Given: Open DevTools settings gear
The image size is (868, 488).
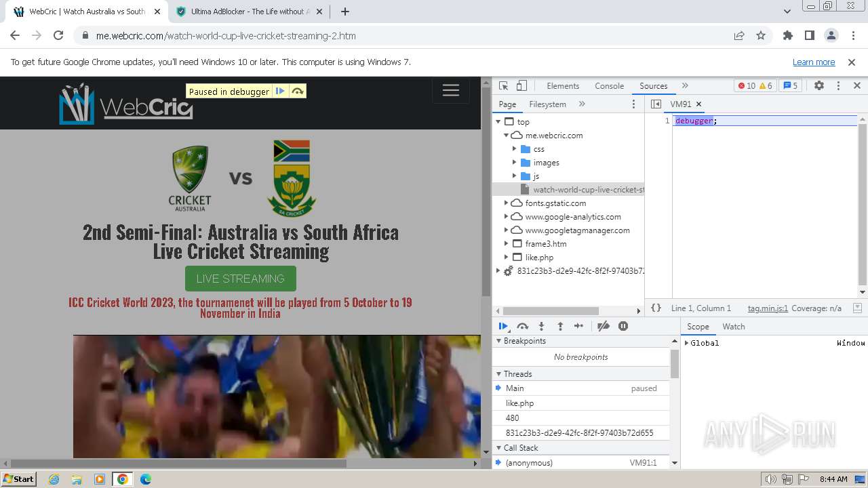Looking at the screenshot, I should [819, 86].
